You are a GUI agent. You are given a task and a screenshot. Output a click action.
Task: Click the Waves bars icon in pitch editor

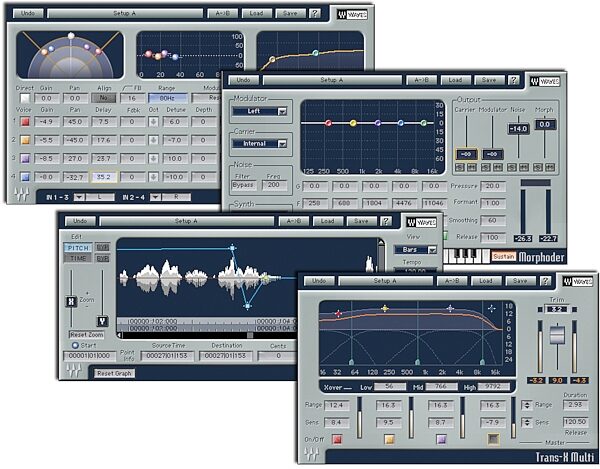(74, 370)
